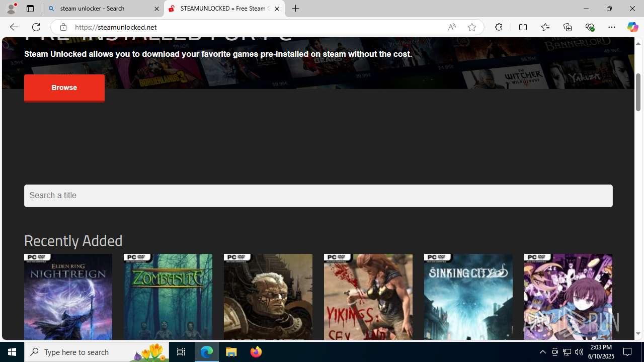
Task: Open the Extensions menu
Action: (499, 27)
